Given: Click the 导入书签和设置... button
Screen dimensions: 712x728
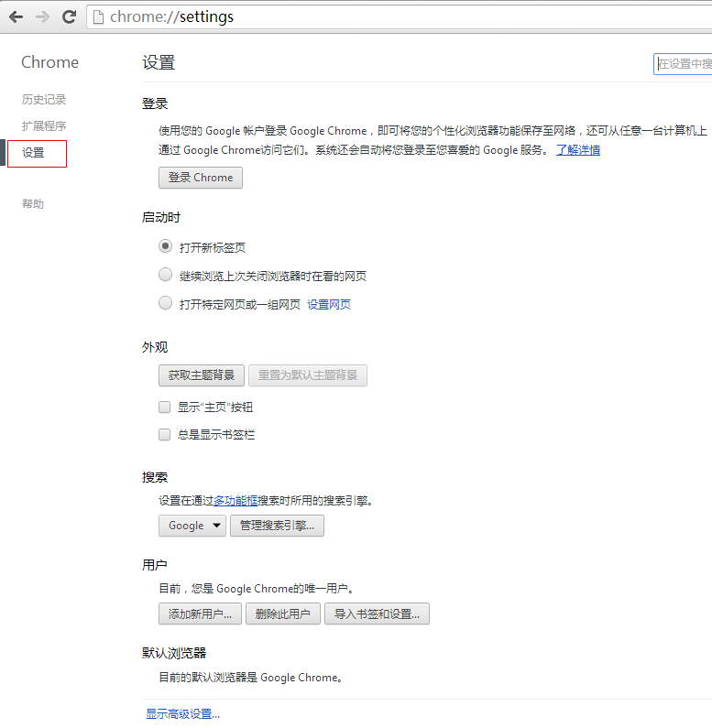Looking at the screenshot, I should pos(377,614).
